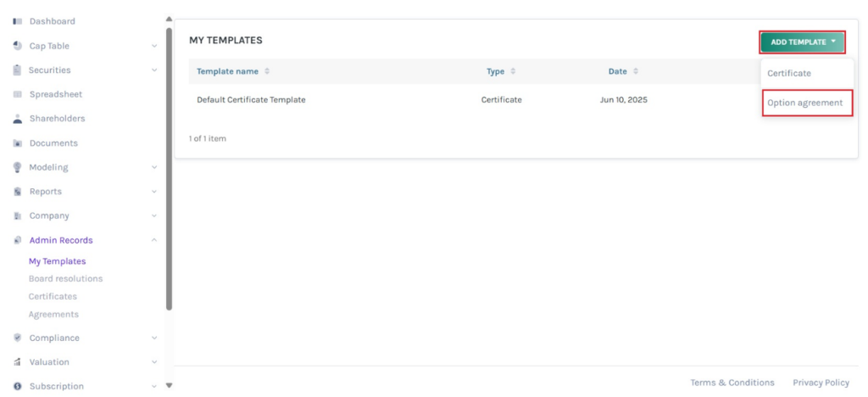
Task: Click the Valuation chart icon
Action: pyautogui.click(x=17, y=361)
